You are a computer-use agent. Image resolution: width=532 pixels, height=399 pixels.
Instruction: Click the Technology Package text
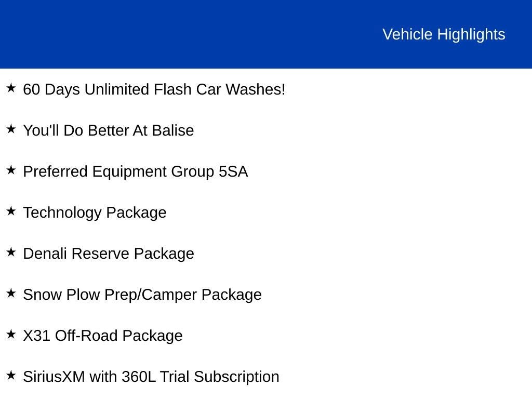click(95, 212)
